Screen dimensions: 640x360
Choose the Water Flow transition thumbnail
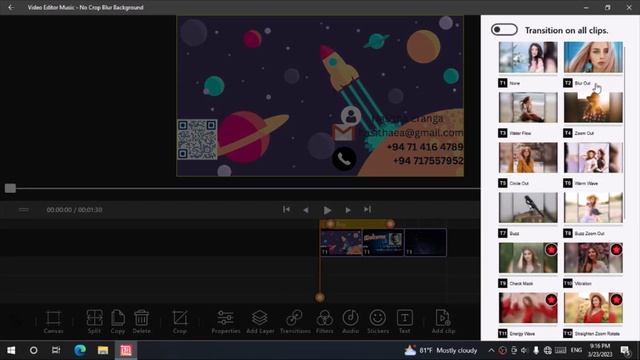pyautogui.click(x=528, y=107)
